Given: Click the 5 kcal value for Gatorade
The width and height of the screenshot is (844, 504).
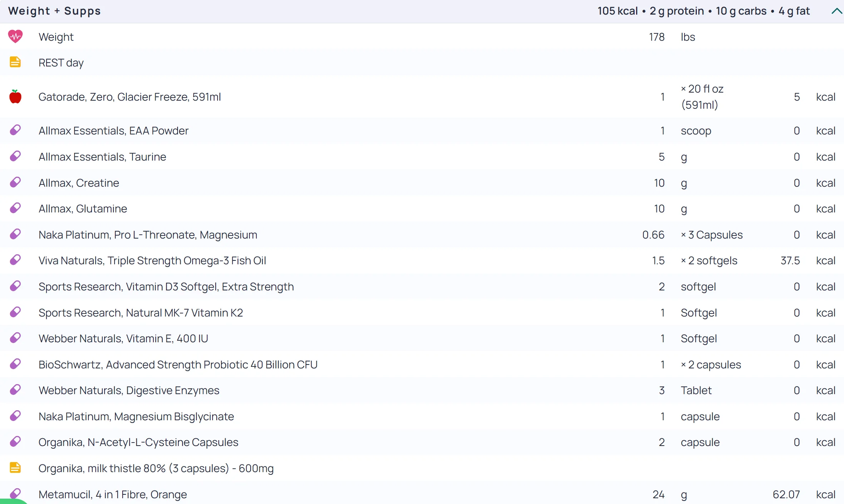Looking at the screenshot, I should (797, 97).
